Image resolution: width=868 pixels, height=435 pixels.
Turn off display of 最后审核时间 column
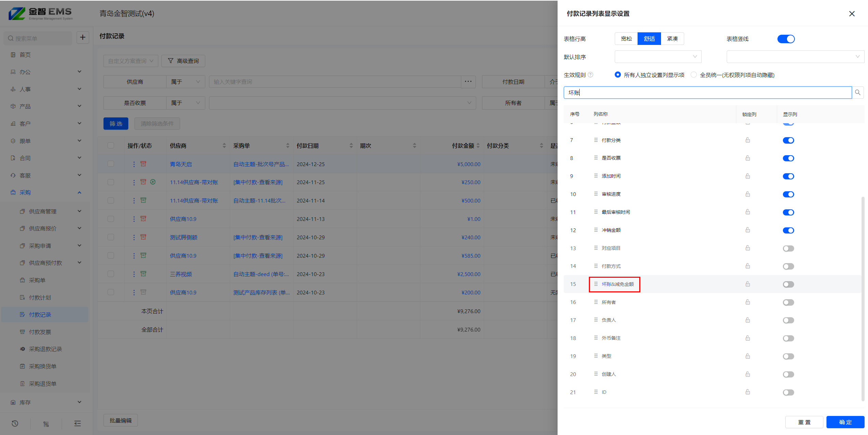tap(788, 212)
